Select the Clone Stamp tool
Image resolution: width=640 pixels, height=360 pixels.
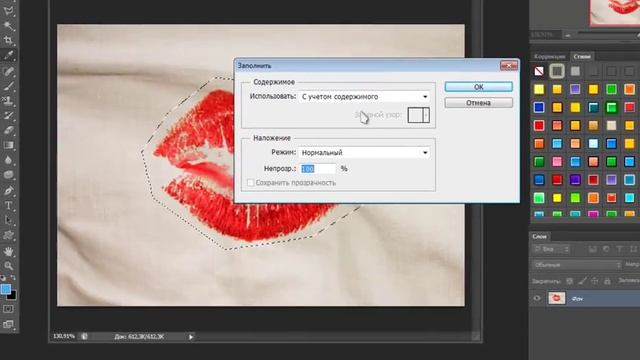8,100
